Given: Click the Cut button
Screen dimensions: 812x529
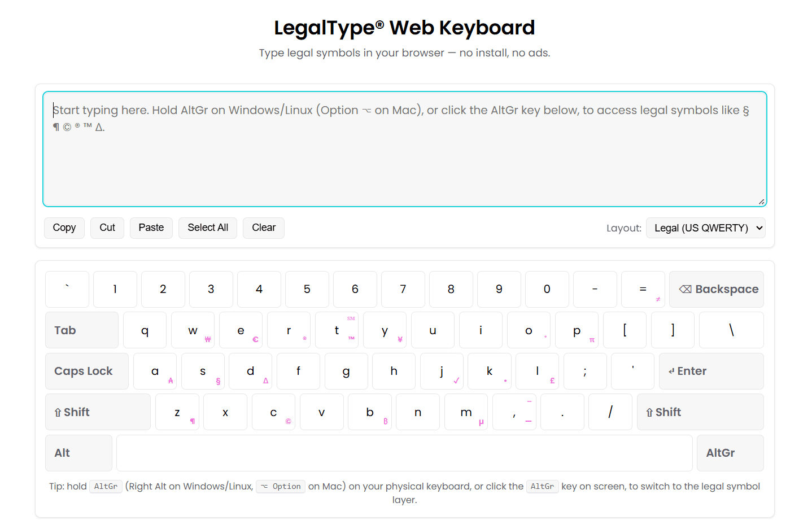Looking at the screenshot, I should (107, 228).
